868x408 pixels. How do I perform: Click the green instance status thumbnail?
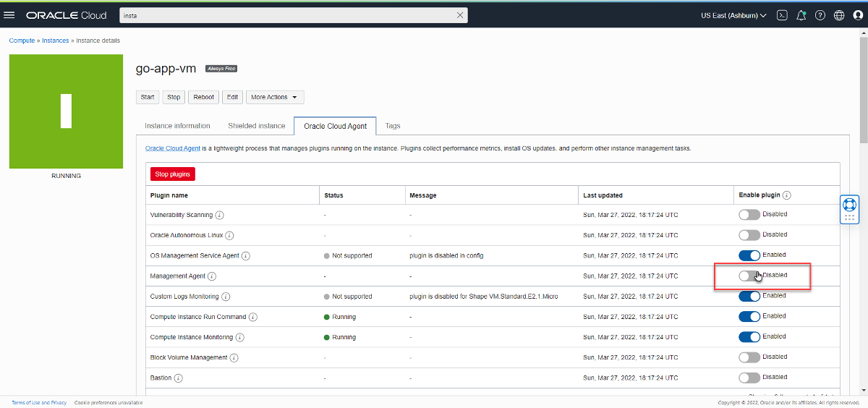(x=66, y=111)
